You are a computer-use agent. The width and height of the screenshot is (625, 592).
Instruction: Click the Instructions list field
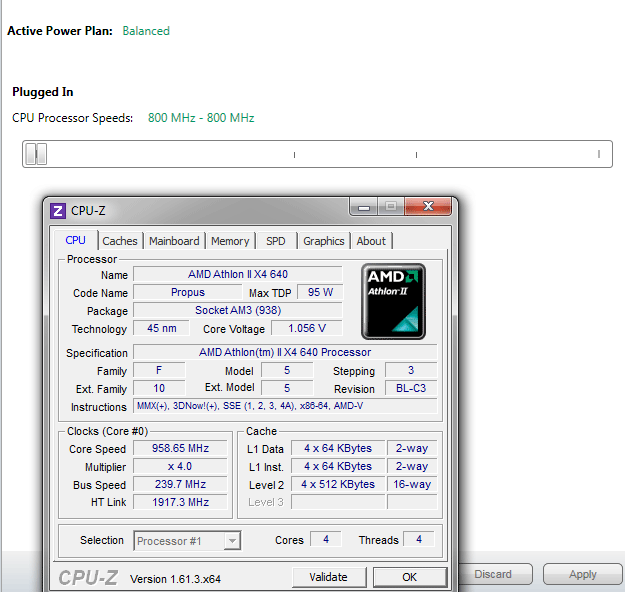285,406
